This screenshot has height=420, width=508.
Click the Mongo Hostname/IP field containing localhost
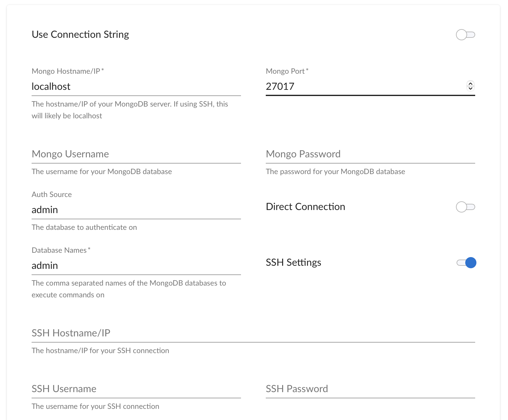point(136,86)
